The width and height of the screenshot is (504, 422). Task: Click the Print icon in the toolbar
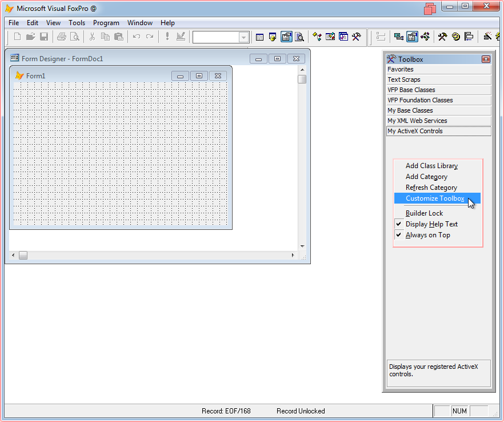[x=61, y=37]
